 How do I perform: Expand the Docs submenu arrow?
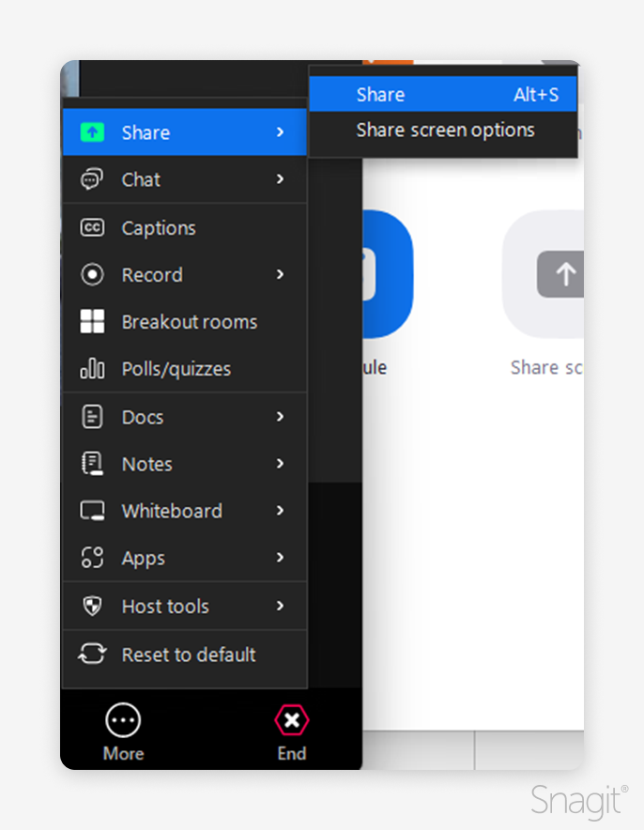[280, 417]
